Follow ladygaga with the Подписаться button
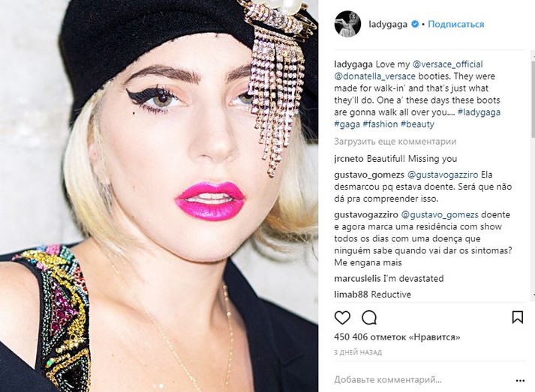Viewport: 535px width, 392px height. 456,24
